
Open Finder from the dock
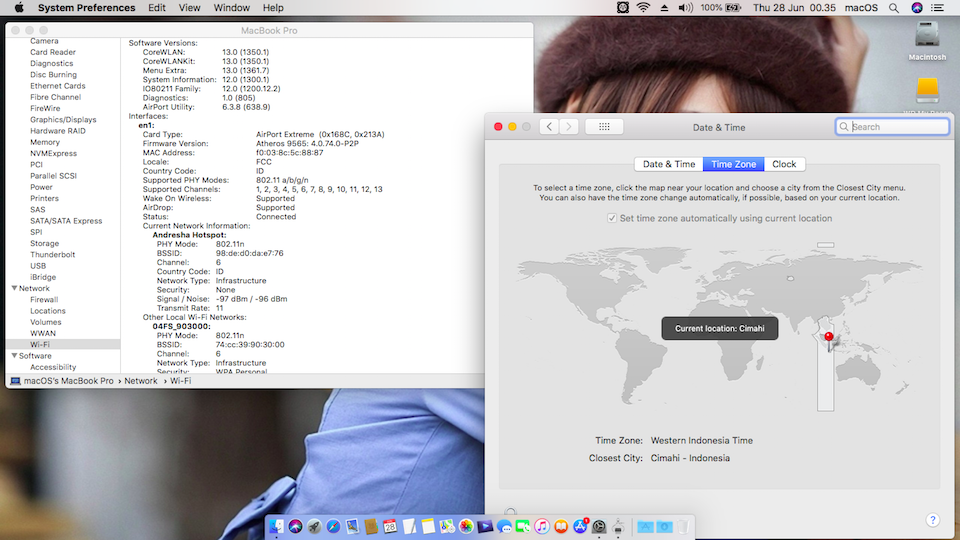coord(276,527)
